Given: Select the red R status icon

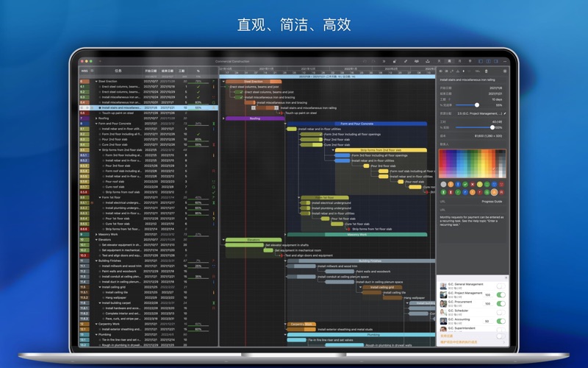Looking at the screenshot, I should (501, 192).
